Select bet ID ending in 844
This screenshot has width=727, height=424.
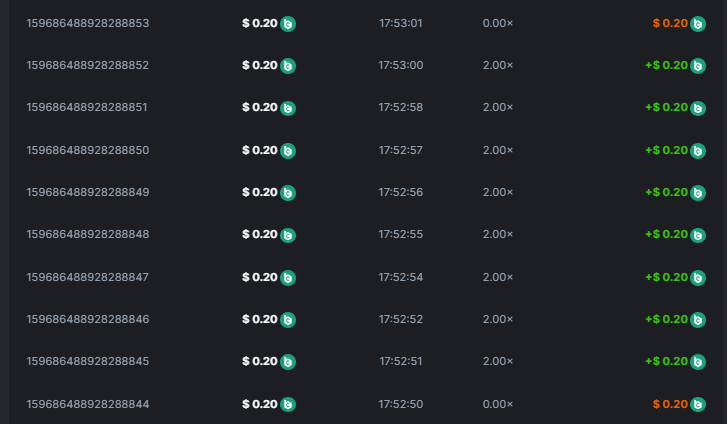[87, 404]
